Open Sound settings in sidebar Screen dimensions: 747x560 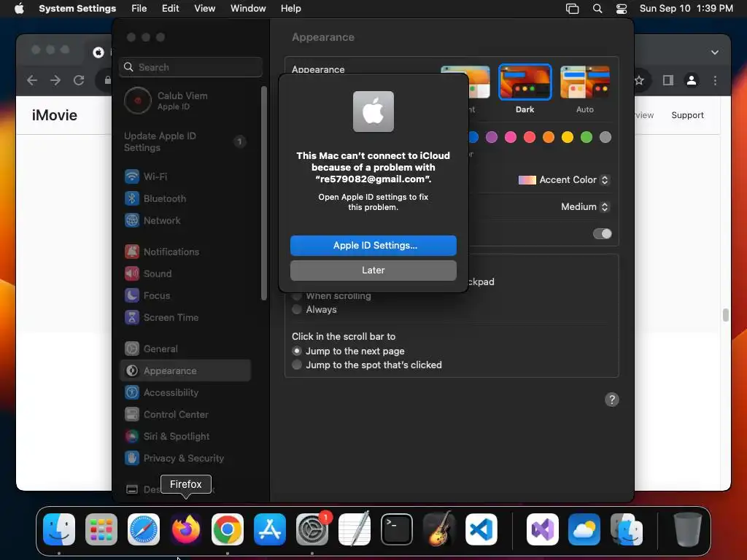pyautogui.click(x=185, y=274)
